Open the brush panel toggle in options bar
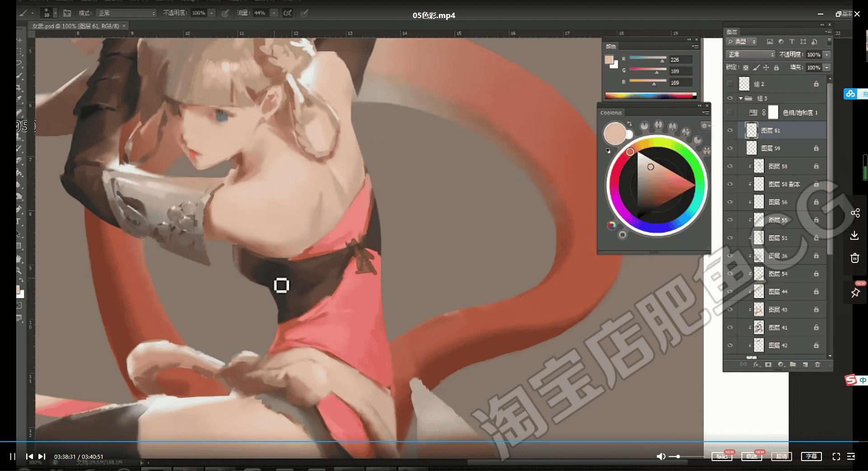Screen dimensions: 868x471 click(67, 13)
